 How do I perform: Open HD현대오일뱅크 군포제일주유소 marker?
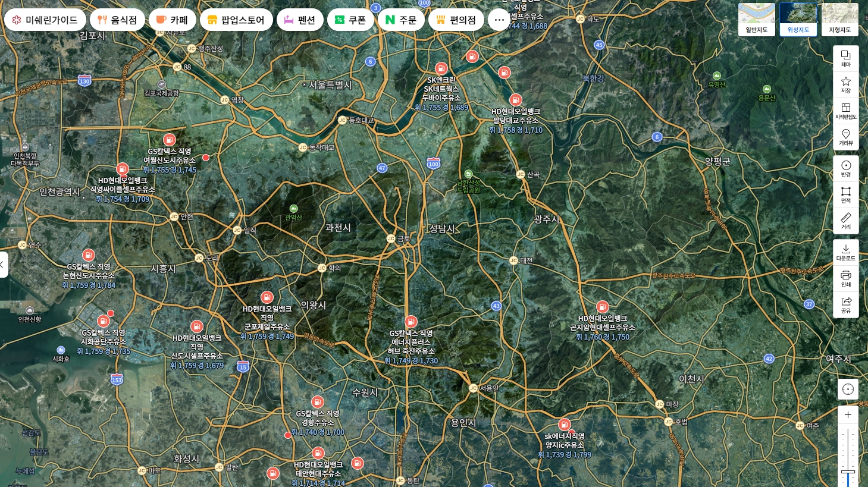click(x=267, y=297)
